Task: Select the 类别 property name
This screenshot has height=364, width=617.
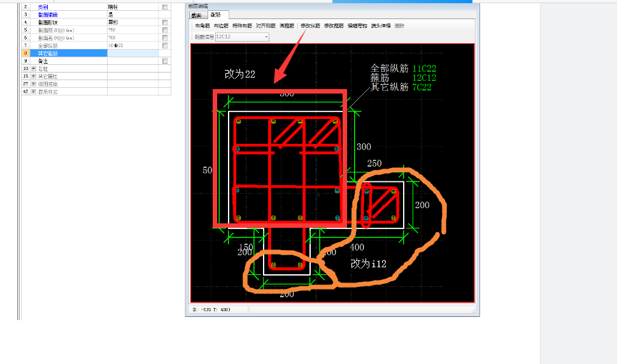Action: [x=43, y=7]
